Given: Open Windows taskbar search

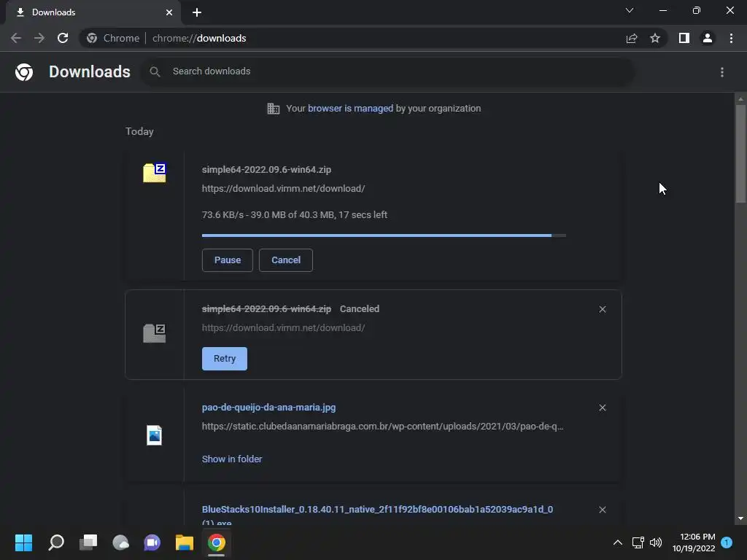Looking at the screenshot, I should click(56, 542).
